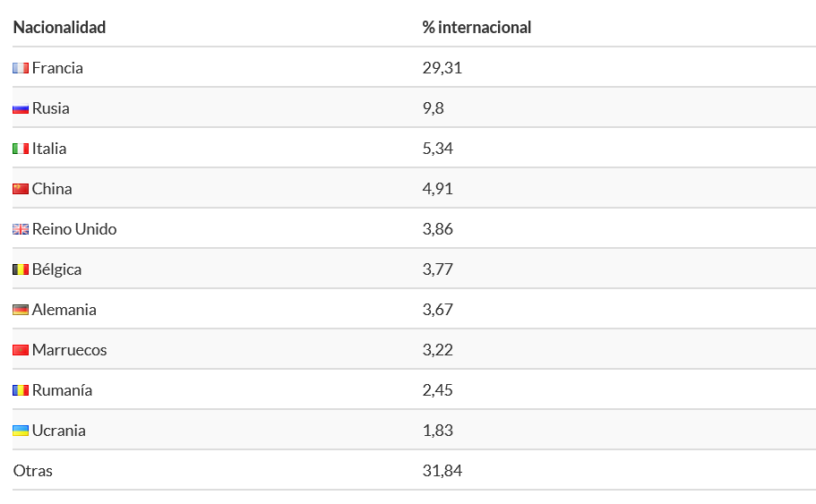Click the Belgium flag icon

point(21,269)
